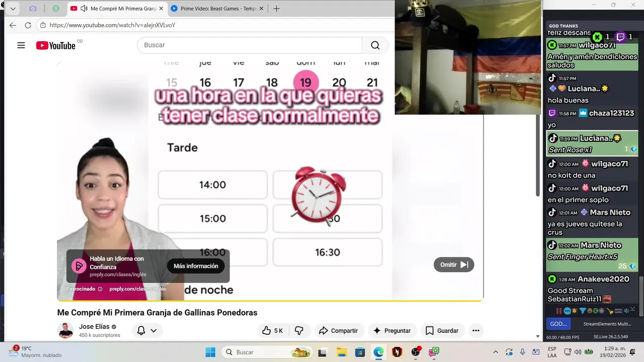Click the video ad progress bar
Image resolution: width=644 pixels, height=362 pixels.
pos(270,301)
